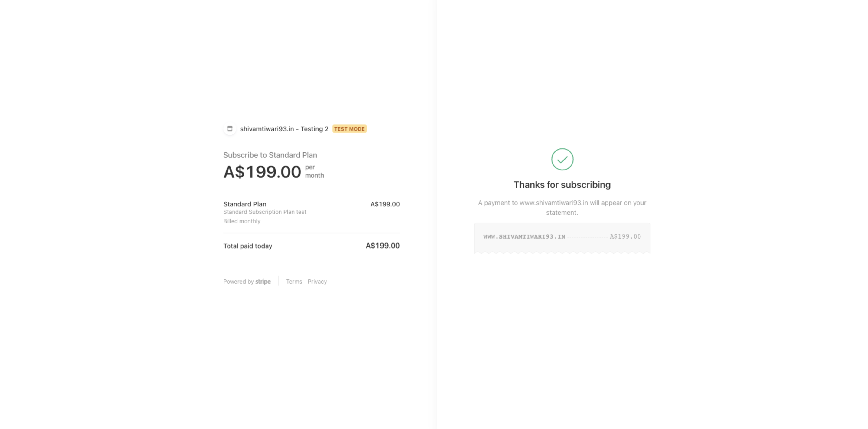Viewport: 868px width, 429px height.
Task: Click the Powered by Stripe text
Action: 247,282
